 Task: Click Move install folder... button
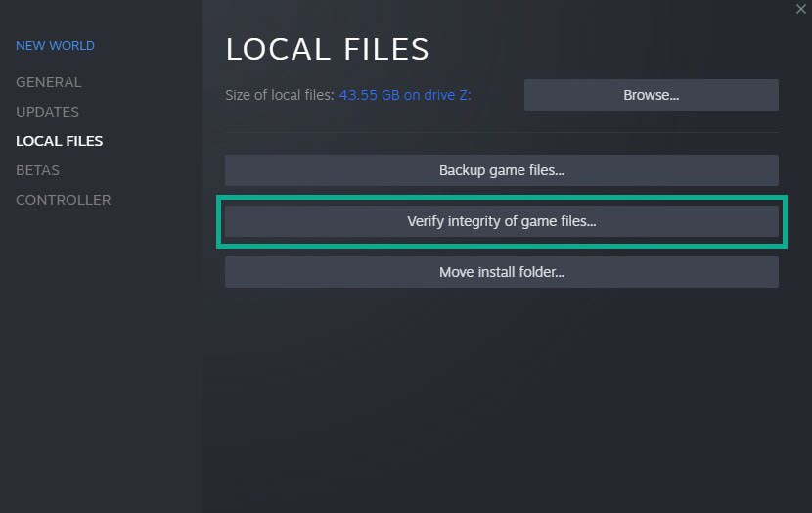pyautogui.click(x=501, y=272)
